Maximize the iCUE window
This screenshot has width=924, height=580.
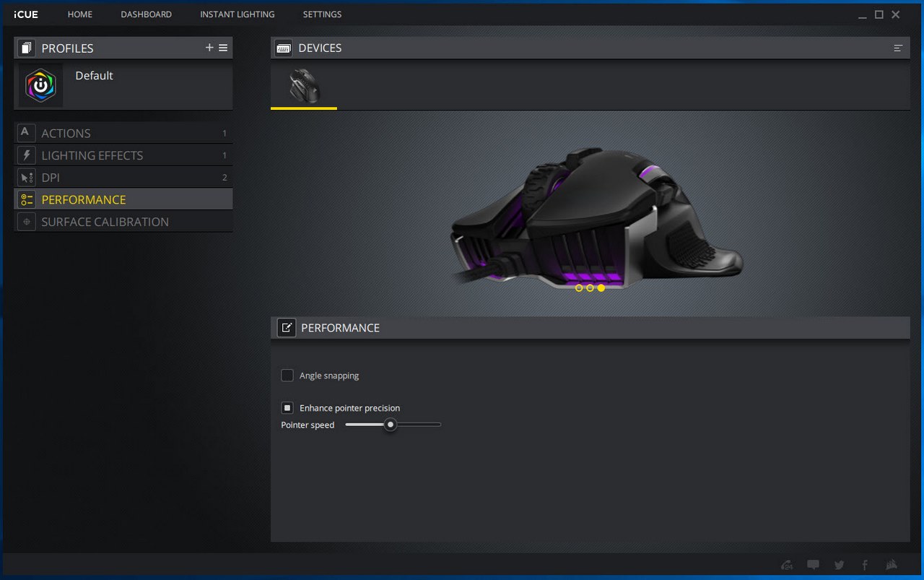point(879,14)
